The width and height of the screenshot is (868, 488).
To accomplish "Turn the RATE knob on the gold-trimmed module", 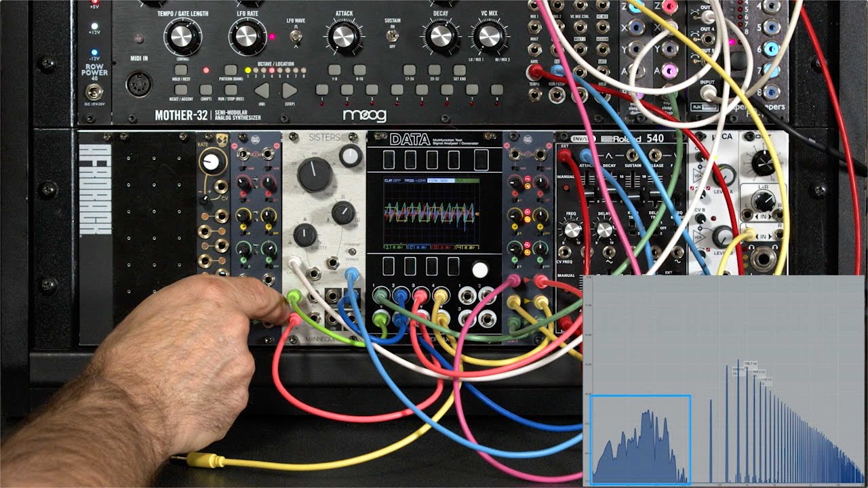I will pos(213,161).
